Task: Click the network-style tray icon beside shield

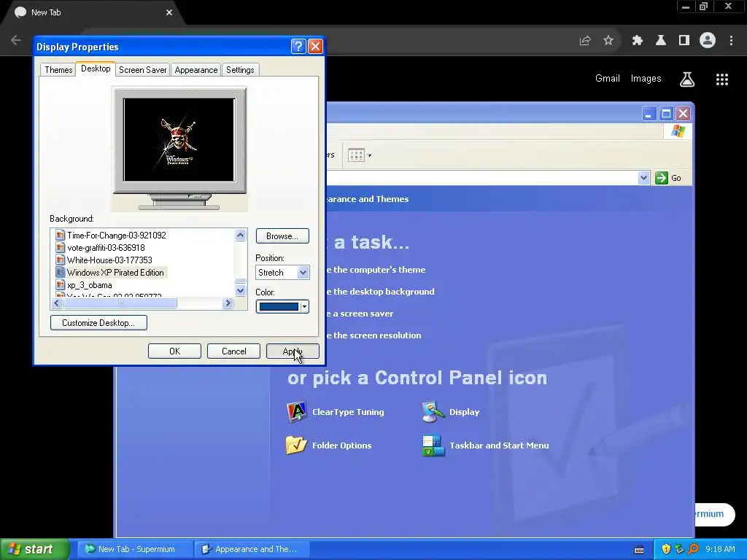Action: [x=679, y=549]
